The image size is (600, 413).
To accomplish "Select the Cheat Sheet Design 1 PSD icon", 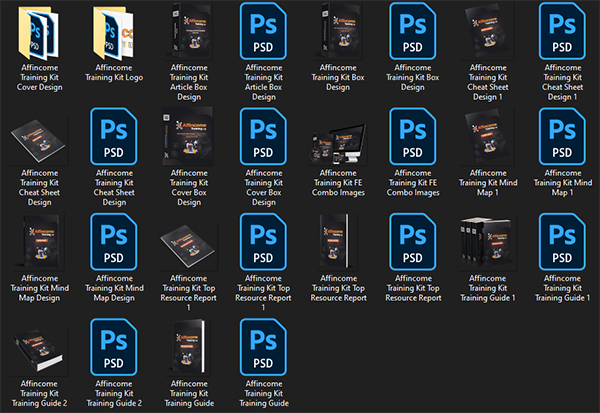I will pos(562,31).
